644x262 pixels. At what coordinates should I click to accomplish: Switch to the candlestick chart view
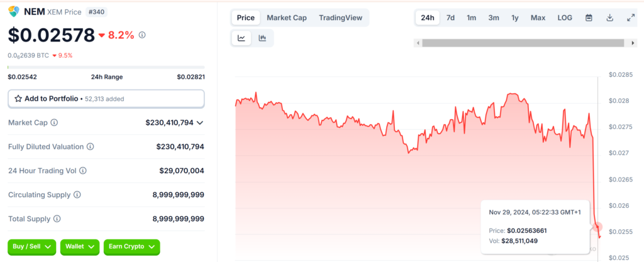[x=262, y=38]
